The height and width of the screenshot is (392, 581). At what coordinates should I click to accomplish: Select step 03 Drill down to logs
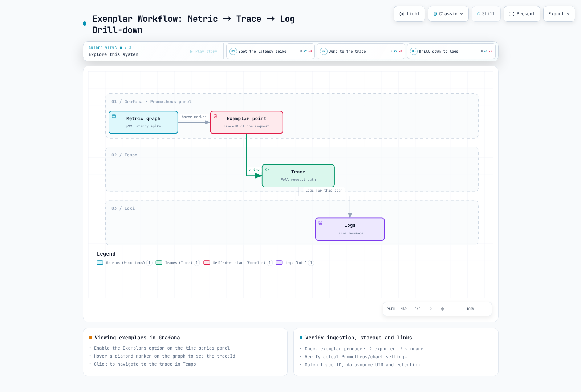[x=451, y=52]
